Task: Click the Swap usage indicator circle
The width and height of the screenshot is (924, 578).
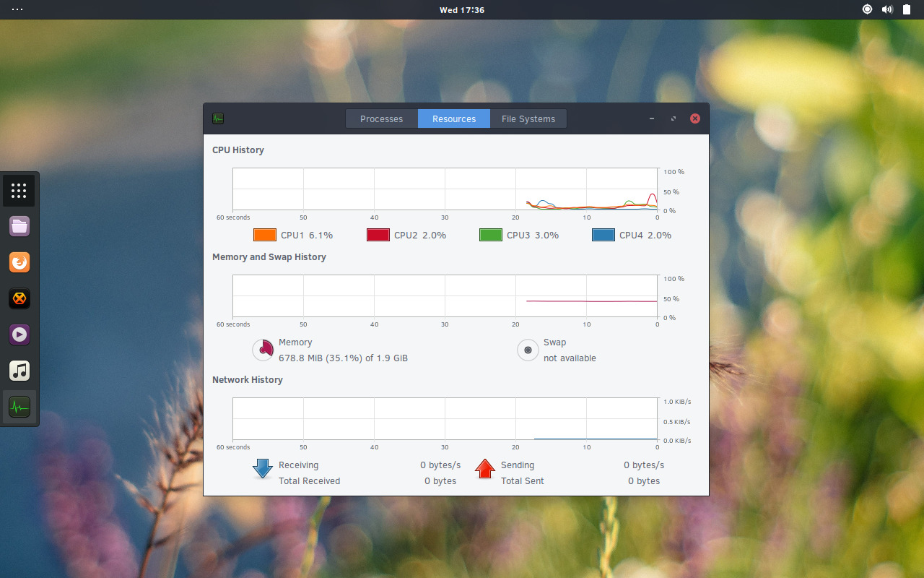Action: click(x=528, y=350)
